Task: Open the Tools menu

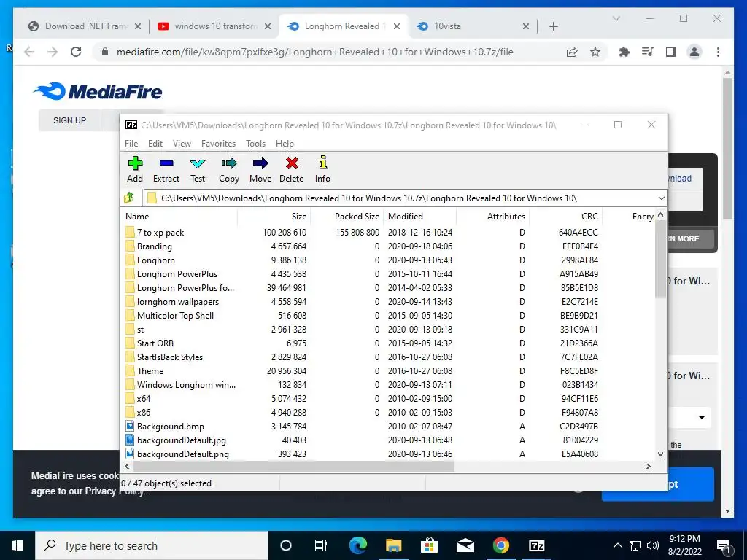Action: 256,144
